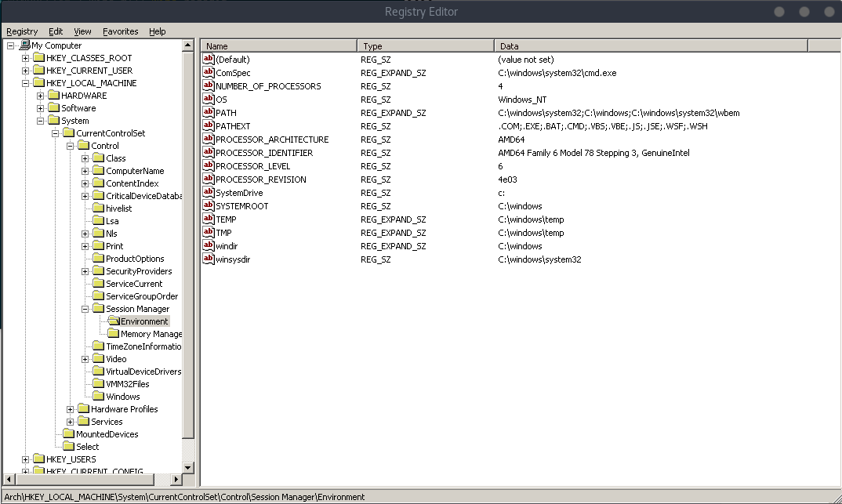
Task: Click the string icon beside PATHEXT
Action: pyautogui.click(x=209, y=126)
